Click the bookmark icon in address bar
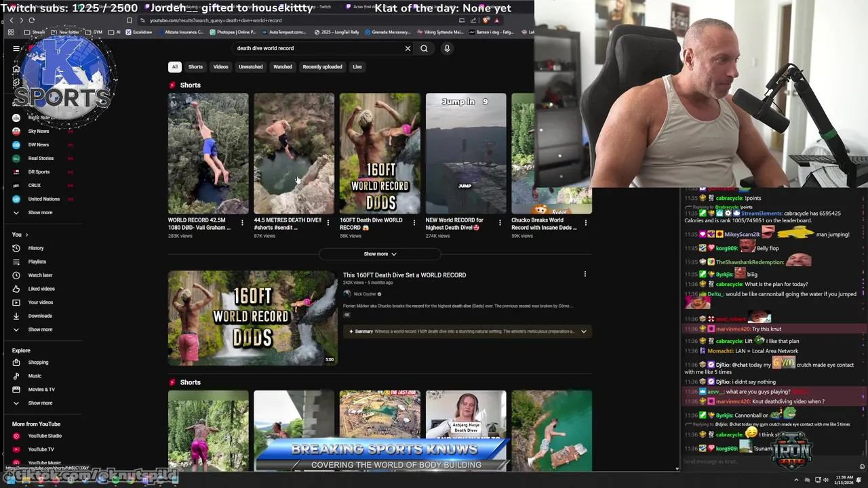868x488 pixels. pos(129,20)
